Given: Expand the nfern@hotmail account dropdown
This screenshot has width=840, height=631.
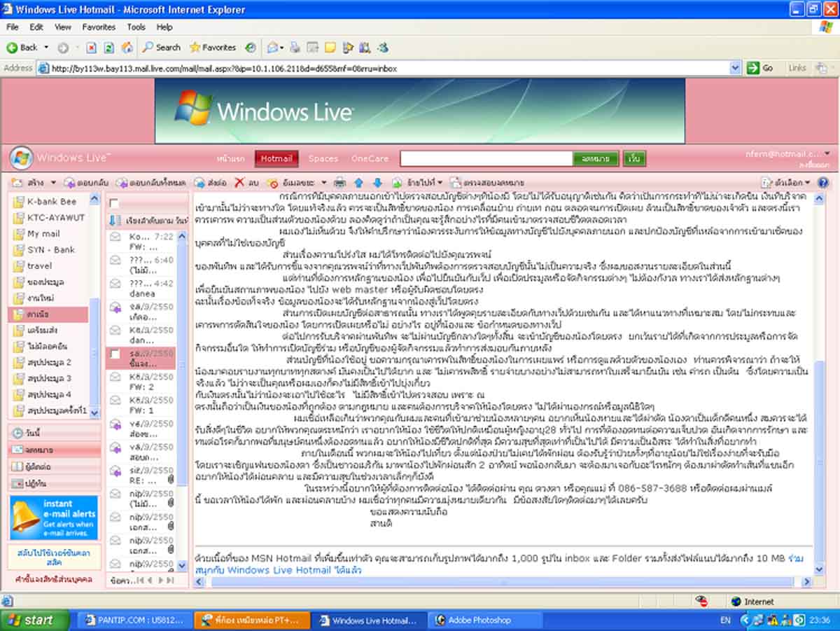Looking at the screenshot, I should pyautogui.click(x=827, y=153).
